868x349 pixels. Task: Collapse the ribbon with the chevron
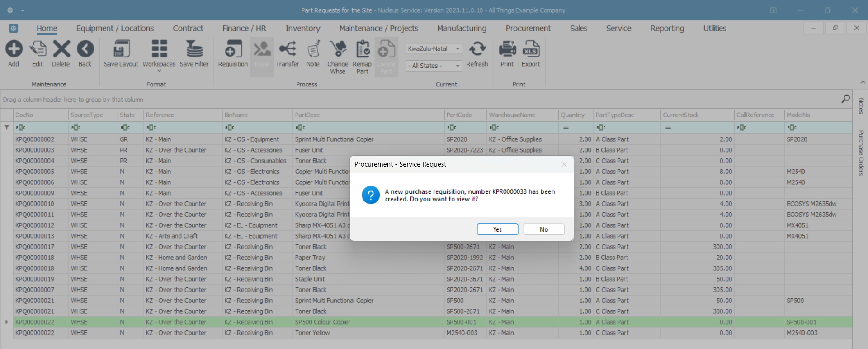click(x=863, y=82)
